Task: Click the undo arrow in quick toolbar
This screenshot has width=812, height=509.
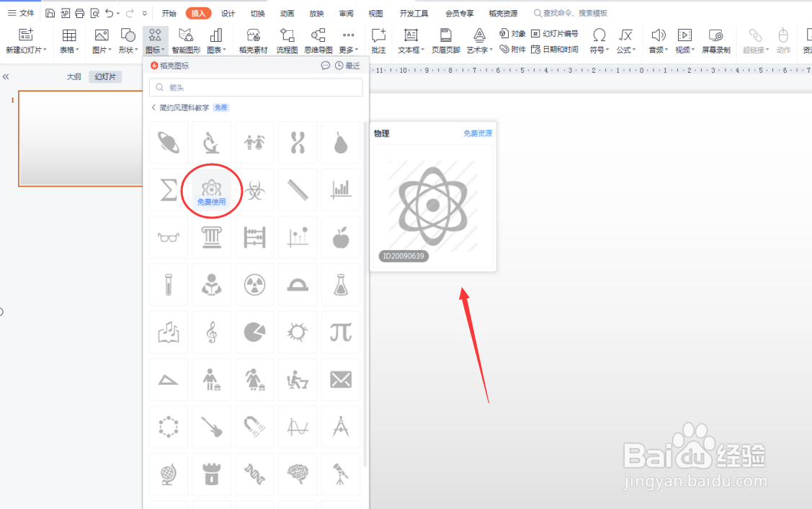Action: 110,13
